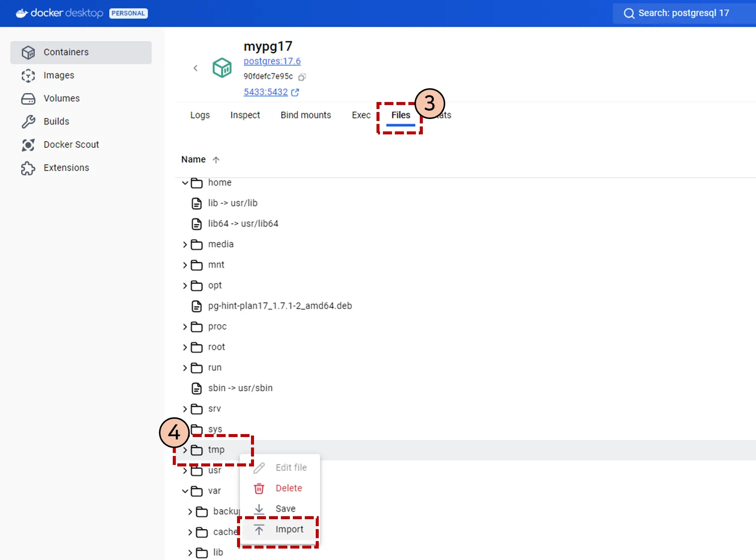This screenshot has height=560, width=756.
Task: Collapse the home folder
Action: pyautogui.click(x=185, y=183)
